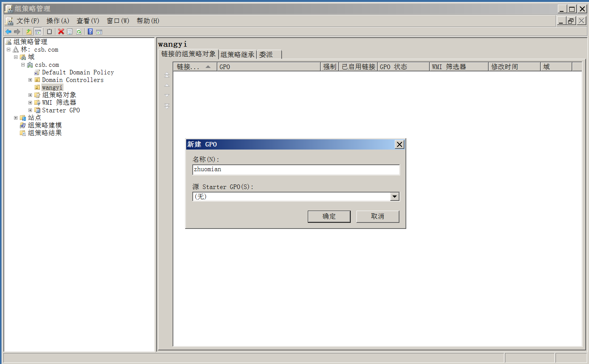The image size is (589, 364).
Task: Close the 新建 GPO dialog with X
Action: tap(399, 144)
